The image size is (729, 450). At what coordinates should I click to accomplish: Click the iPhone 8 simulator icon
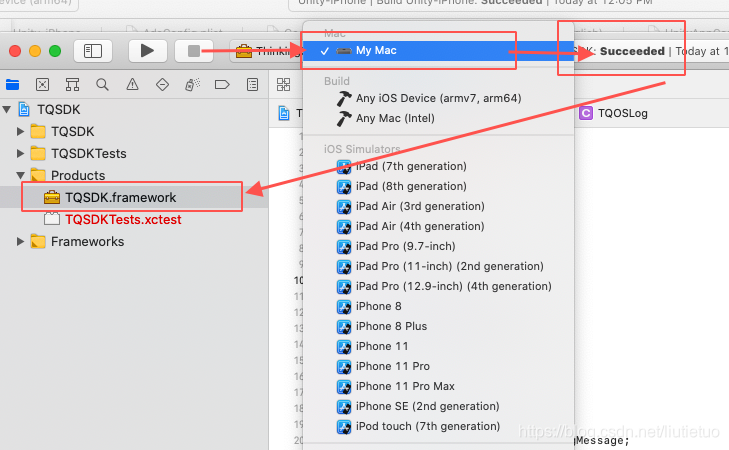pyautogui.click(x=344, y=307)
